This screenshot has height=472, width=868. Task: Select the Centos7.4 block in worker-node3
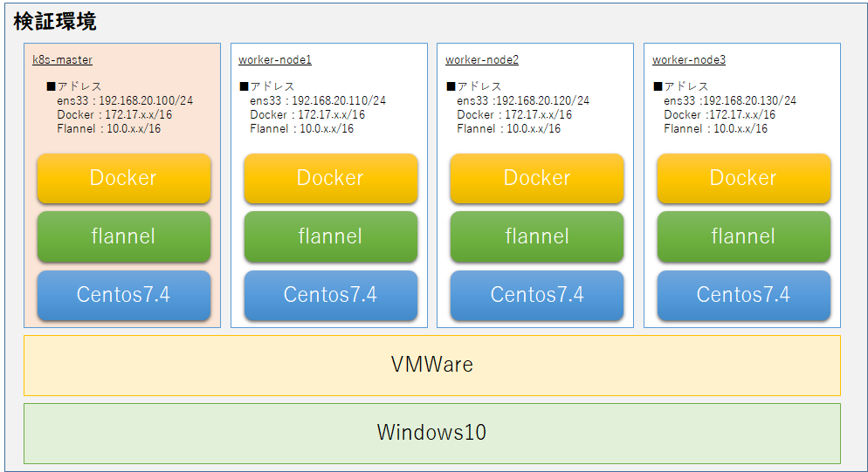click(743, 295)
